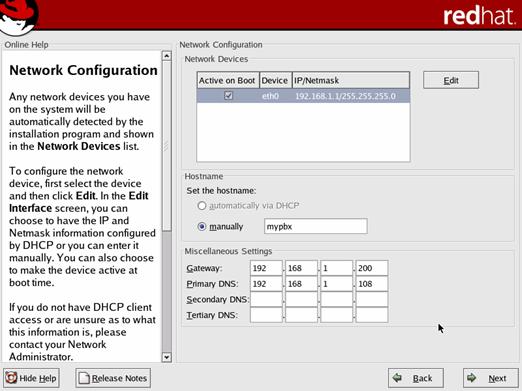Click the Gateway label

[204, 268]
